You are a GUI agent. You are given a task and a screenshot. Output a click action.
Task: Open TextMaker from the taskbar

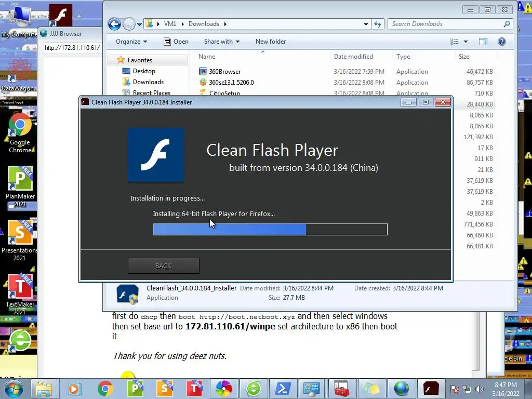(194, 389)
